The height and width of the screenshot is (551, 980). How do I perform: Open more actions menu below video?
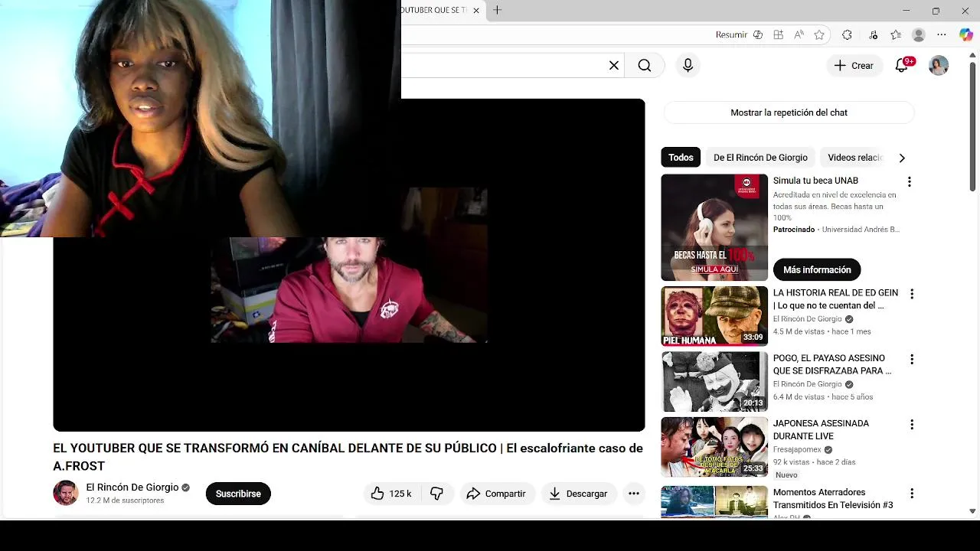pos(634,494)
